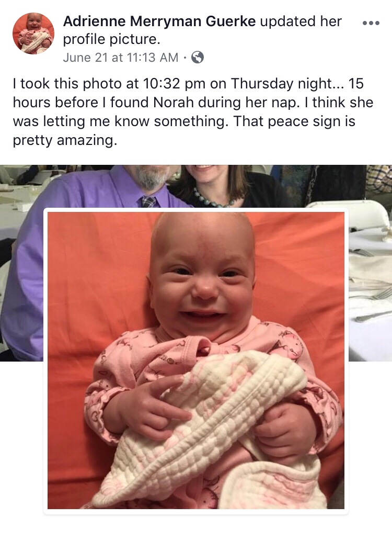Screen dimensions: 392x551
Task: Open the small round profile avatar
Action: (x=33, y=33)
